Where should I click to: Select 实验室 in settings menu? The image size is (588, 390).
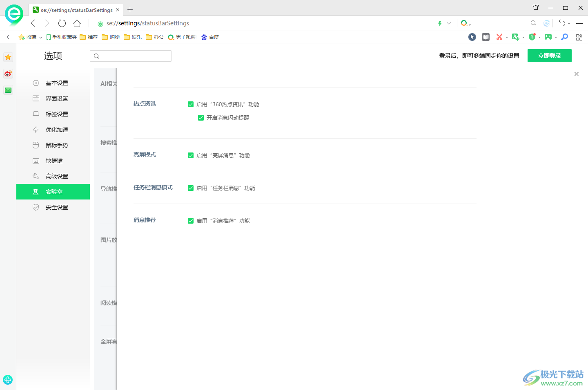tap(53, 192)
